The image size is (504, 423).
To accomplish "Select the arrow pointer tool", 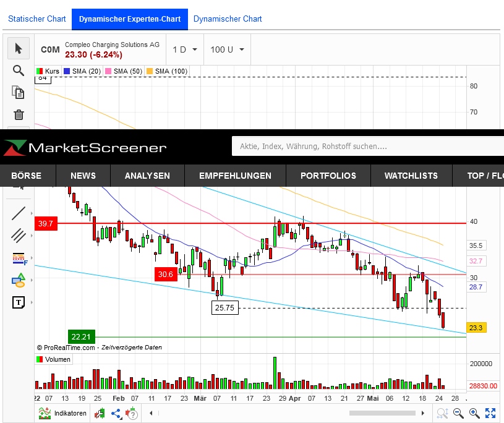I will coord(19,48).
